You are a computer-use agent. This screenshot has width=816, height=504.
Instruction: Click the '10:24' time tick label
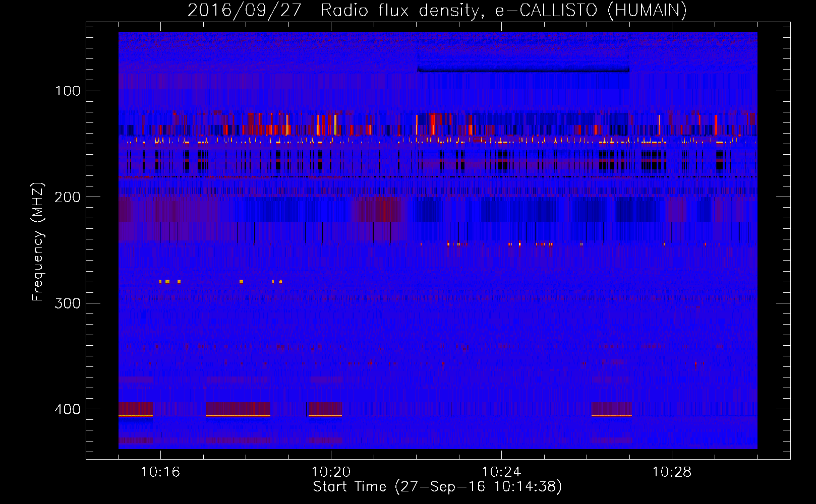click(501, 472)
